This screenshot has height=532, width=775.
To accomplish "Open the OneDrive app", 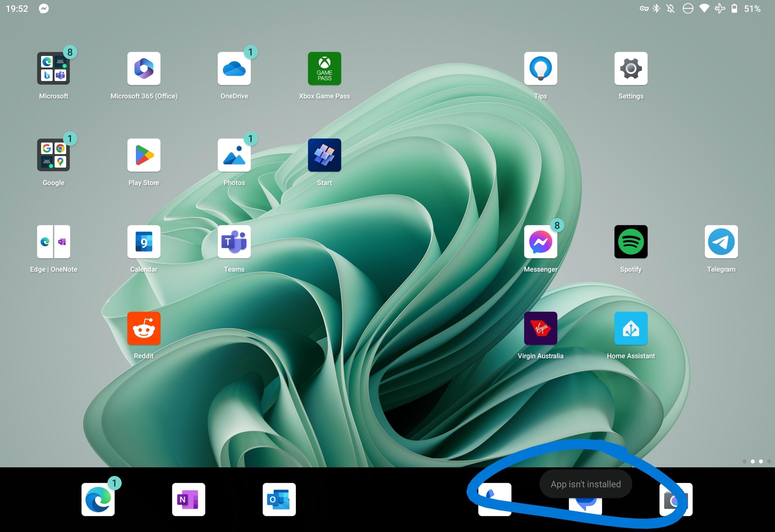I will coord(234,68).
